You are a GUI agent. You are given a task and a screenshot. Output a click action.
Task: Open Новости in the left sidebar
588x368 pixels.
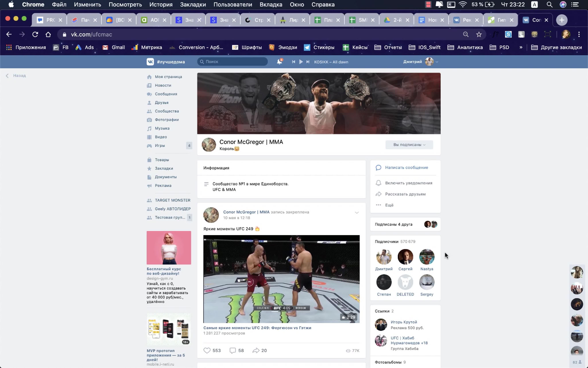click(163, 85)
